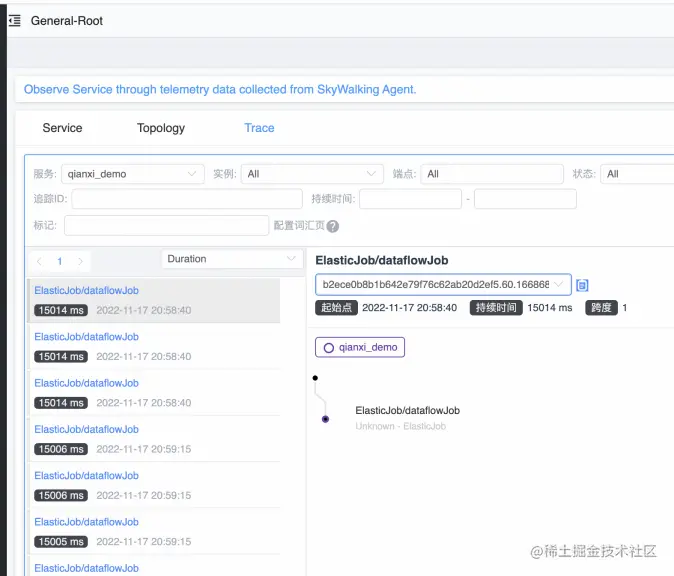Toggle the qianxi_demo service legend button
Image resolution: width=674 pixels, height=576 pixels.
pos(360,347)
